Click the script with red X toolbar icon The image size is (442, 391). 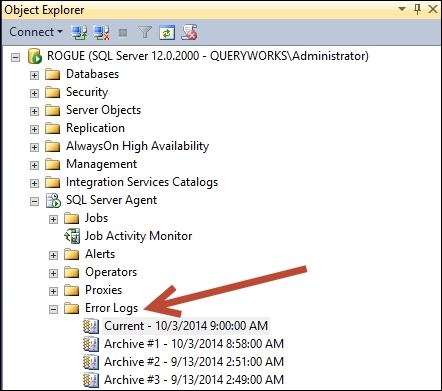coord(189,32)
